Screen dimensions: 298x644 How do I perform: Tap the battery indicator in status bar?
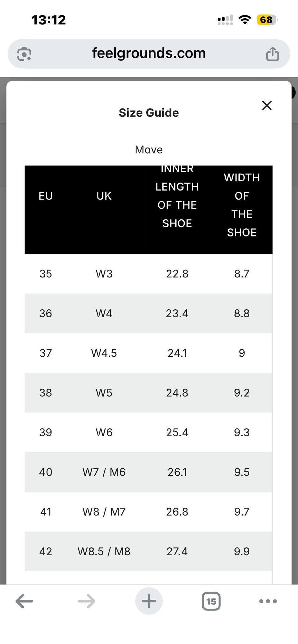click(x=267, y=20)
